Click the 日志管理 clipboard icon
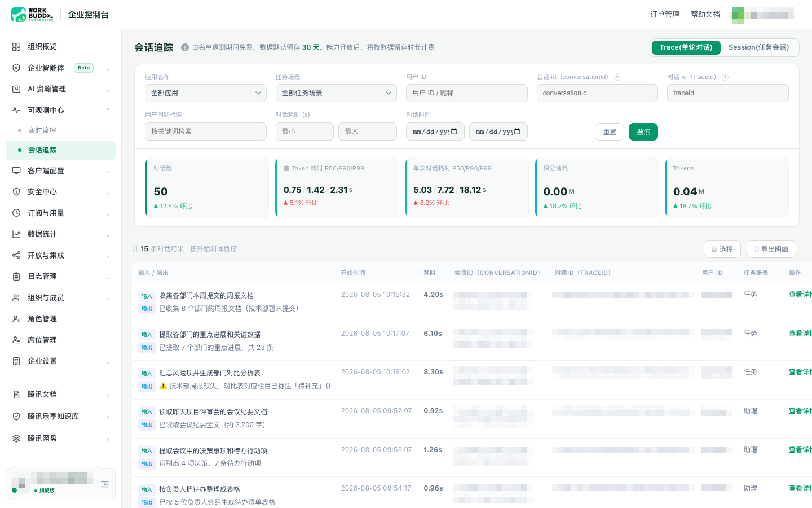This screenshot has width=812, height=508. pyautogui.click(x=16, y=277)
